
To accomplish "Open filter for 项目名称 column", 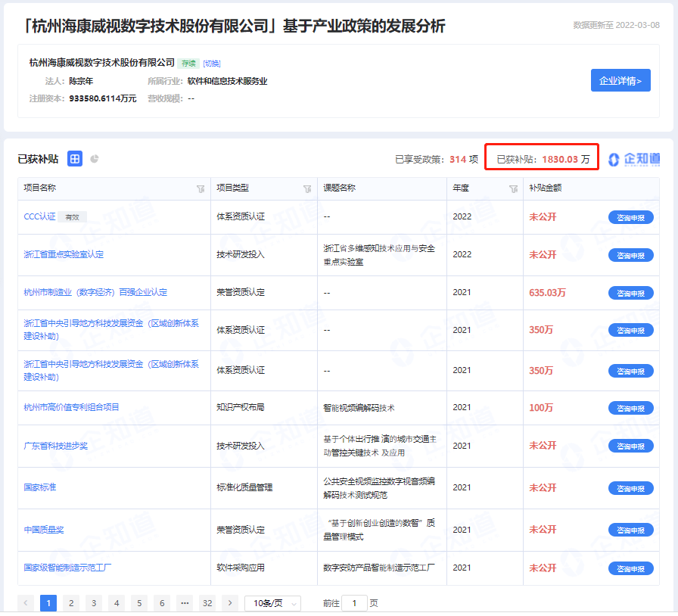I will pos(201,189).
